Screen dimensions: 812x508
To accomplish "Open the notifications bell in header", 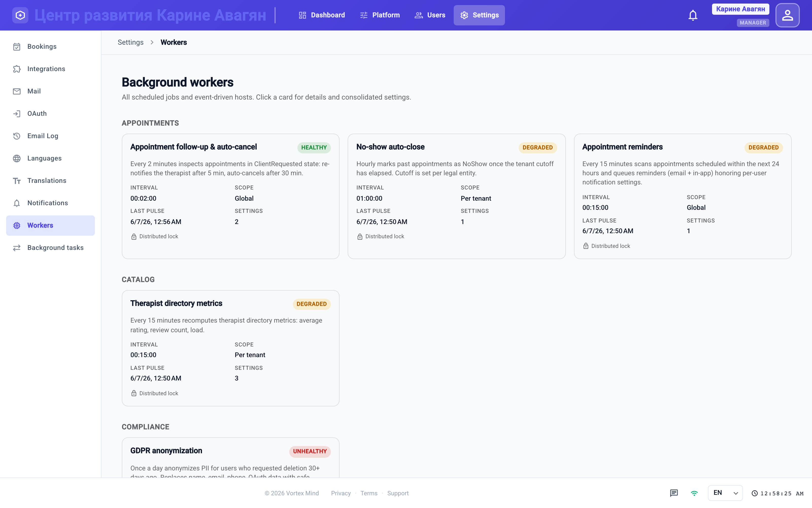I will 692,15.
